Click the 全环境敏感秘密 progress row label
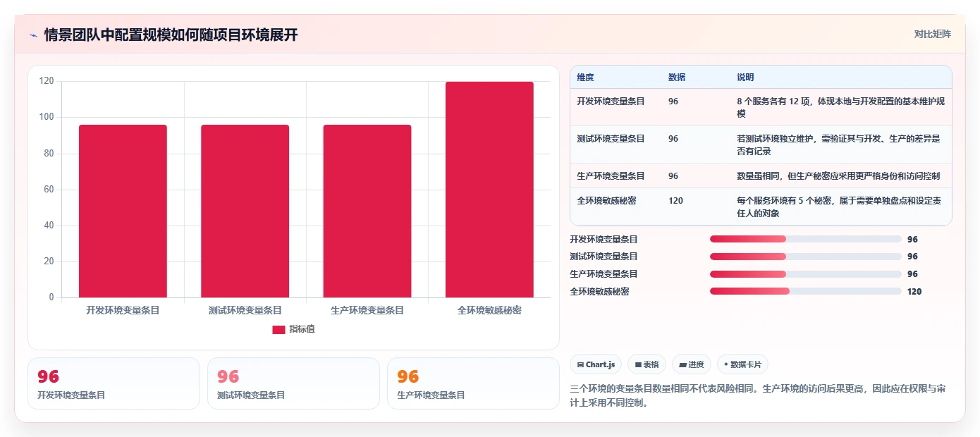This screenshot has width=980, height=437. pyautogui.click(x=599, y=291)
